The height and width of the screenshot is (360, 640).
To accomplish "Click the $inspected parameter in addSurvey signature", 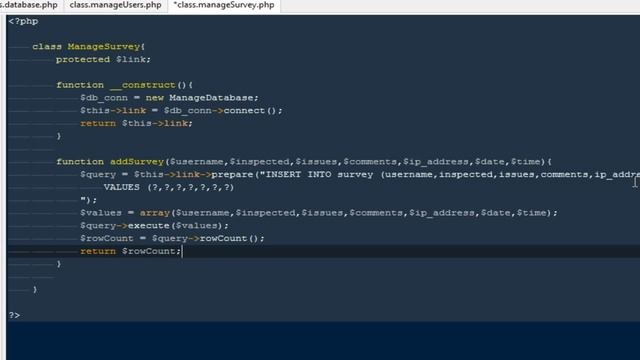I will pyautogui.click(x=260, y=162).
